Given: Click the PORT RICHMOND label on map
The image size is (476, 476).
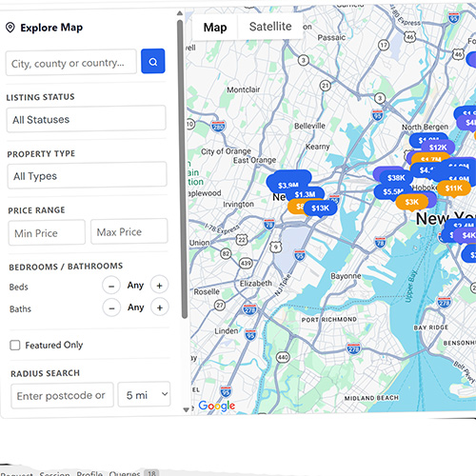Looking at the screenshot, I should (329, 320).
